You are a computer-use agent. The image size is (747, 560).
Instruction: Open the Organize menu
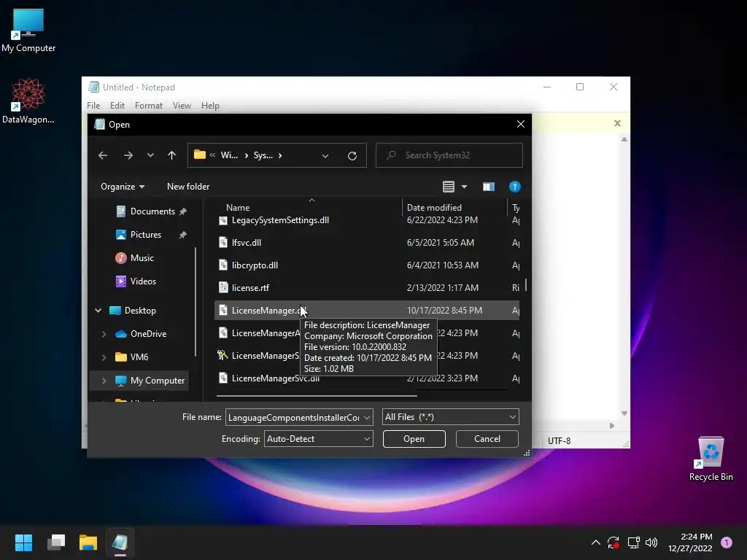tap(123, 187)
